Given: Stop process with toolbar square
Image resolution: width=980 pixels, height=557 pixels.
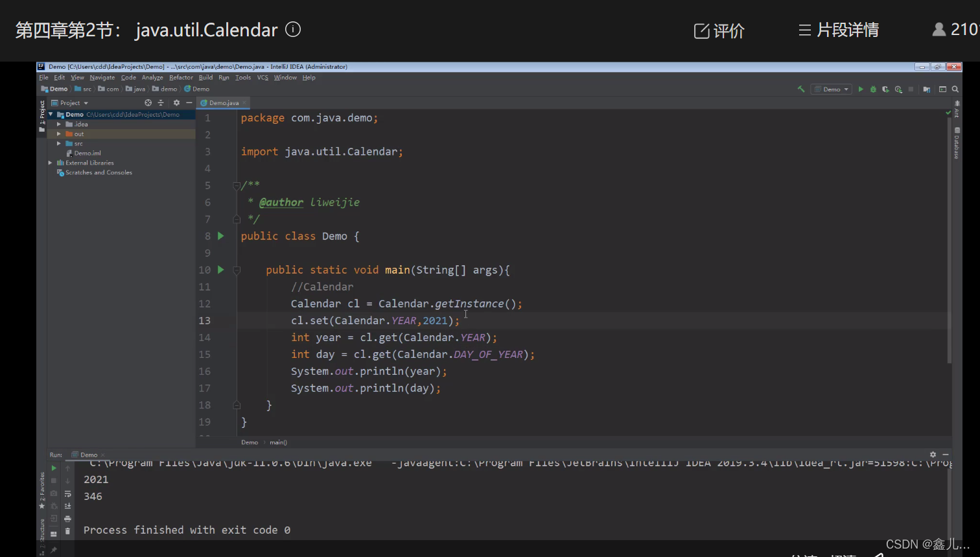Looking at the screenshot, I should tap(911, 89).
